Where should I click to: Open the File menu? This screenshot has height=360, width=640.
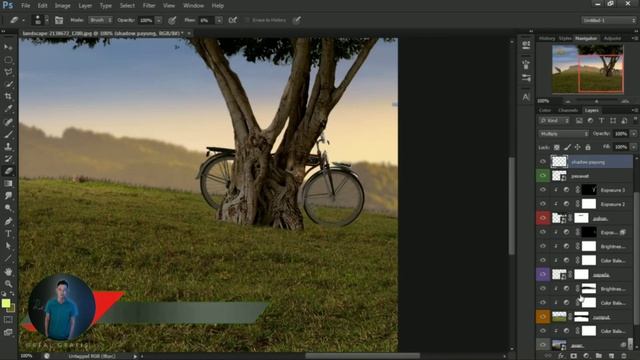pyautogui.click(x=26, y=6)
